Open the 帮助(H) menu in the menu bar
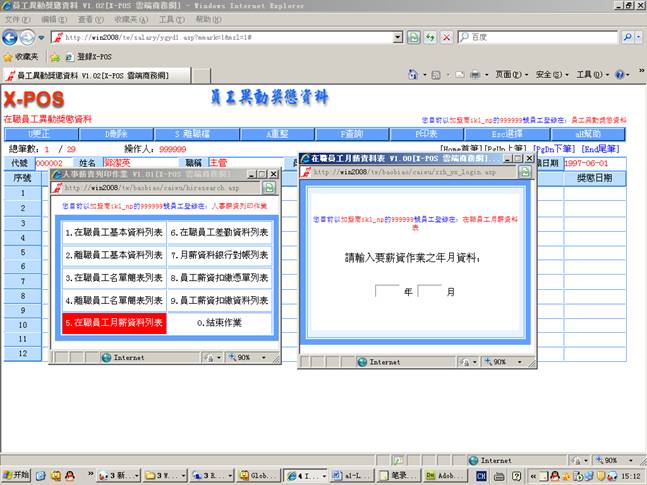Image resolution: width=647 pixels, height=485 pixels. coord(209,19)
